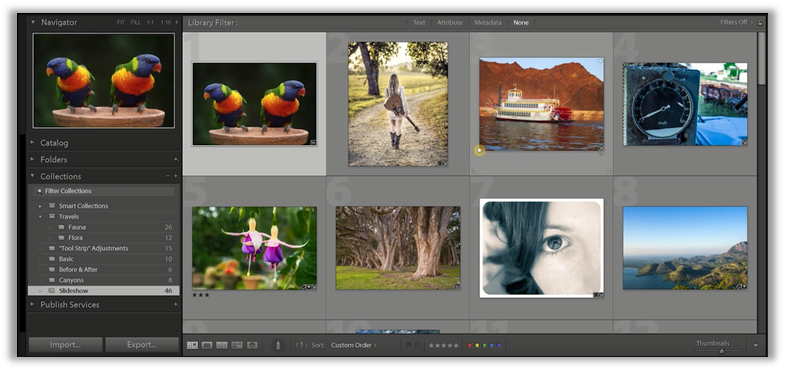The image size is (785, 370).
Task: Select the girl with guitar thumbnail
Action: [398, 104]
